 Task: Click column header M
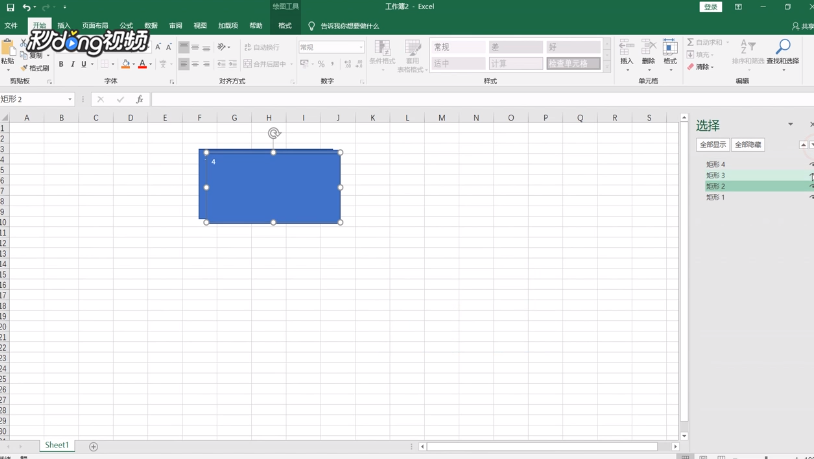[x=441, y=118]
